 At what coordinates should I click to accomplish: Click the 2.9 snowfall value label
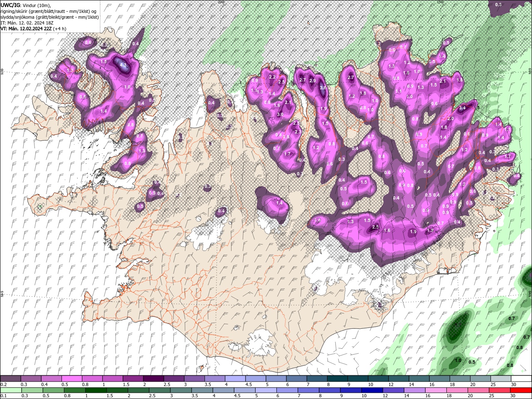313,81
